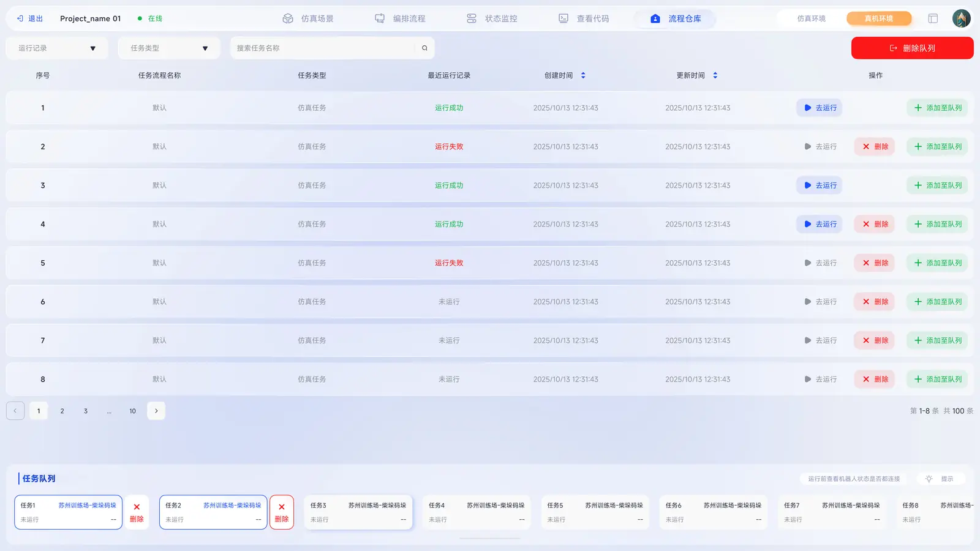Delete 任务1 from the queue
The width and height of the screenshot is (980, 551).
[137, 512]
